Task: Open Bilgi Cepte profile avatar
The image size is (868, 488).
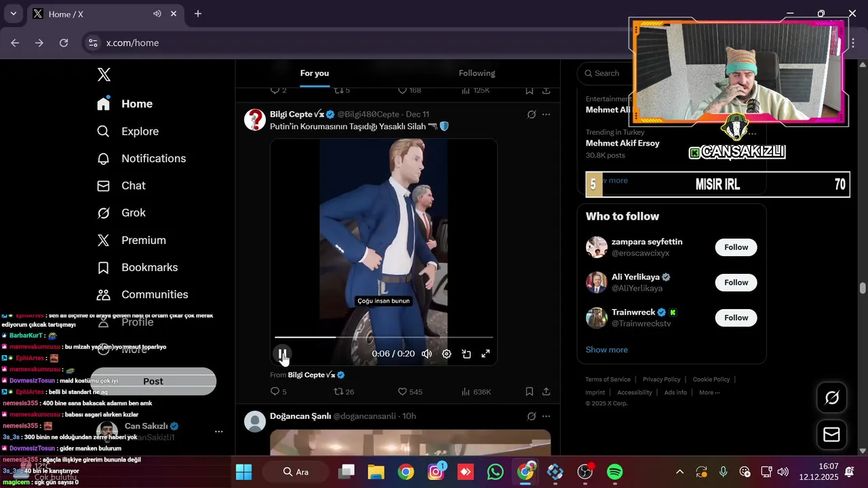Action: click(255, 119)
